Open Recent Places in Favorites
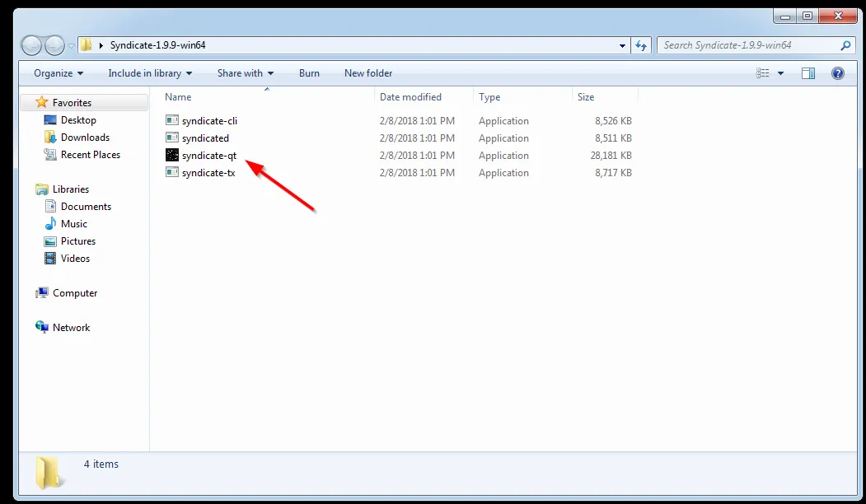Screen dimensions: 866x504 click(x=91, y=155)
